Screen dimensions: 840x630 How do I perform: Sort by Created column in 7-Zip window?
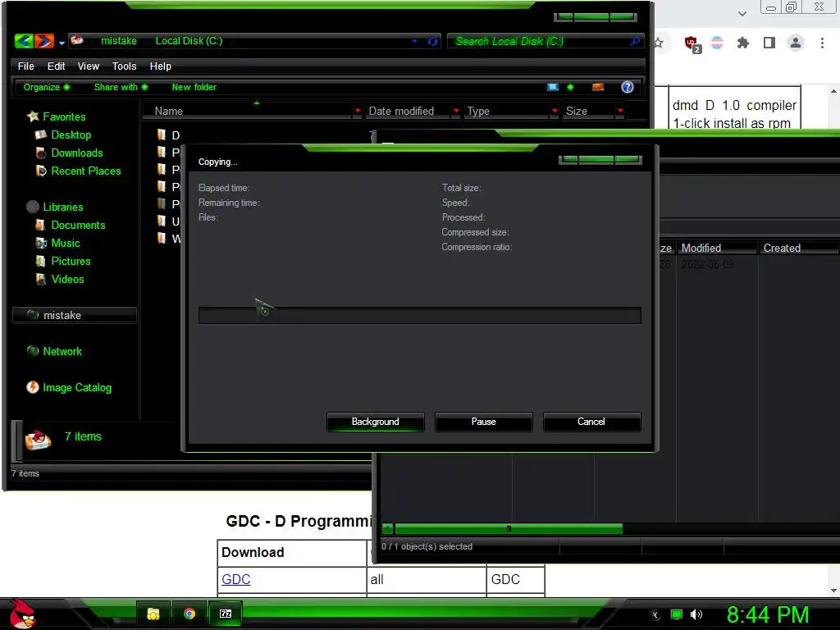[799, 248]
